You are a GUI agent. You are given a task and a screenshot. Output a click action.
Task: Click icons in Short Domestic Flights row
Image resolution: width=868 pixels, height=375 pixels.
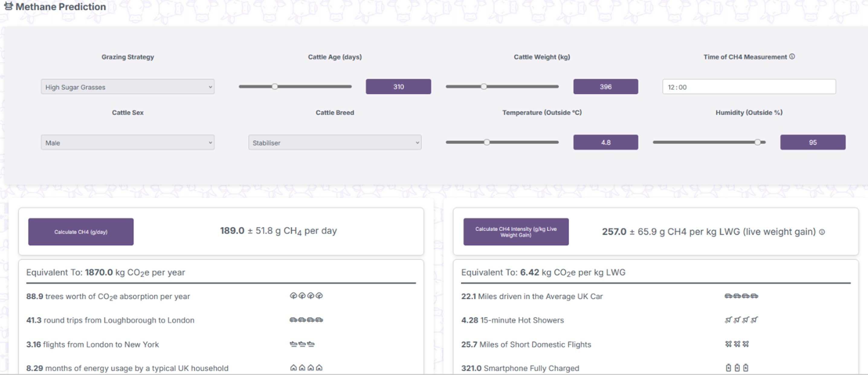[x=737, y=344]
